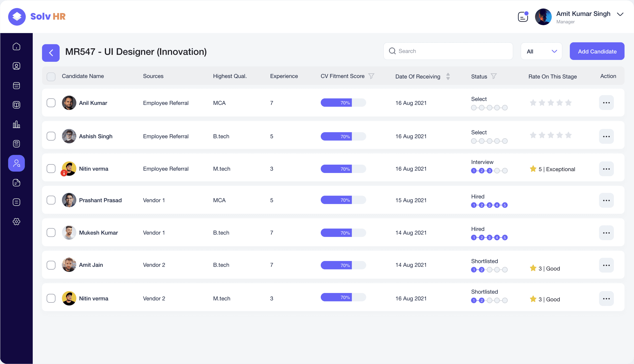Click the settings gear in sidebar

(17, 221)
